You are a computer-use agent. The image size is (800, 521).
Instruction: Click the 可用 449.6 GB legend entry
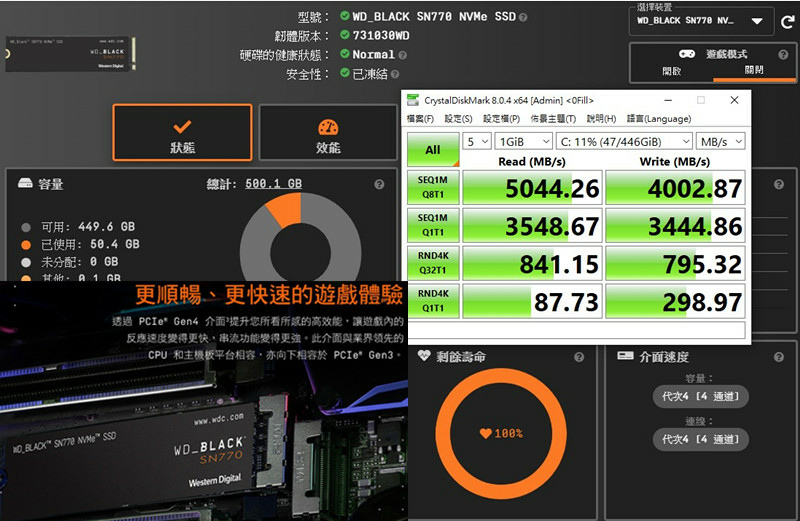[x=79, y=227]
